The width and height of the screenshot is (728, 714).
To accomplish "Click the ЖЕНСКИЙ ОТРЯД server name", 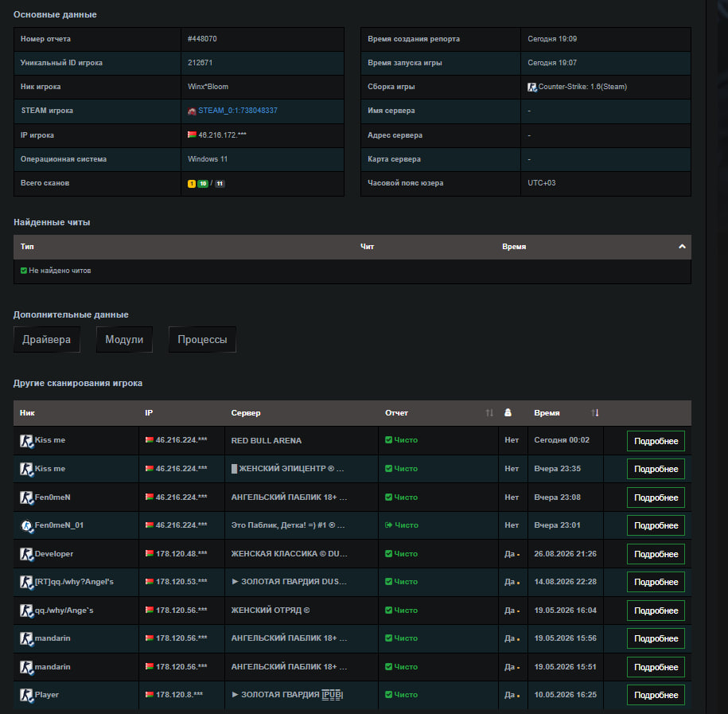I will (271, 610).
